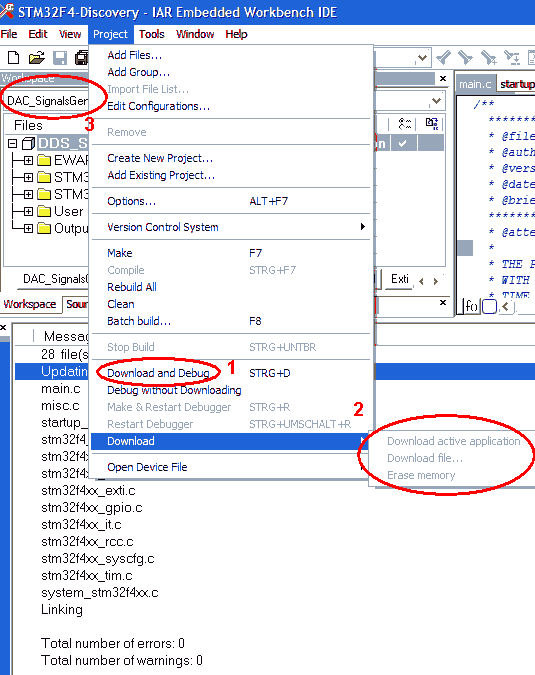Close the Workspace panel with its X

pyautogui.click(x=443, y=79)
